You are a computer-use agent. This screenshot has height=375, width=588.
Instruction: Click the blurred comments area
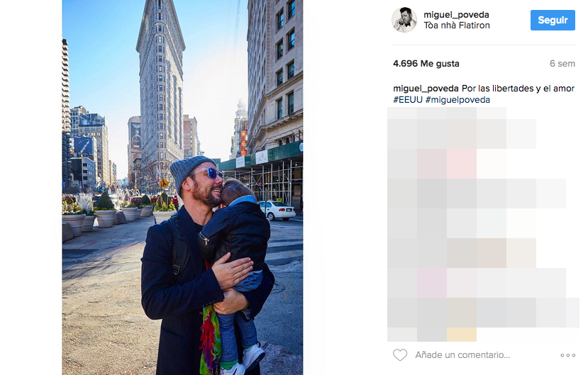[483, 224]
